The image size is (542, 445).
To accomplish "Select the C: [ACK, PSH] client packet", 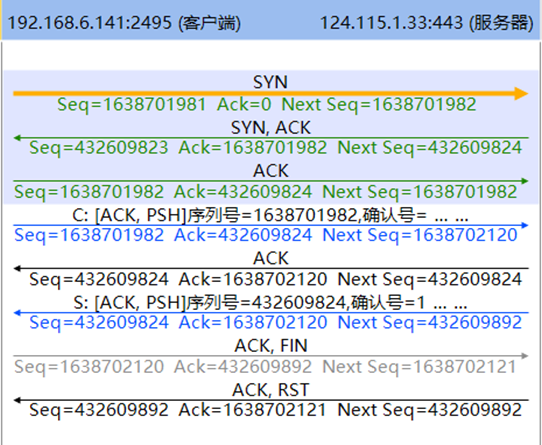I will (x=270, y=216).
